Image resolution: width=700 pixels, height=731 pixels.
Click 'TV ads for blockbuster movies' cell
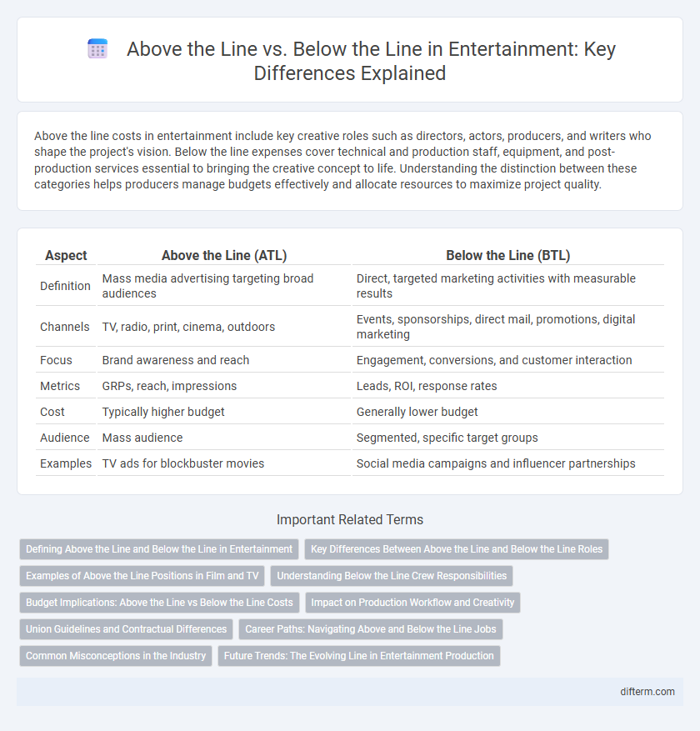[x=223, y=464]
